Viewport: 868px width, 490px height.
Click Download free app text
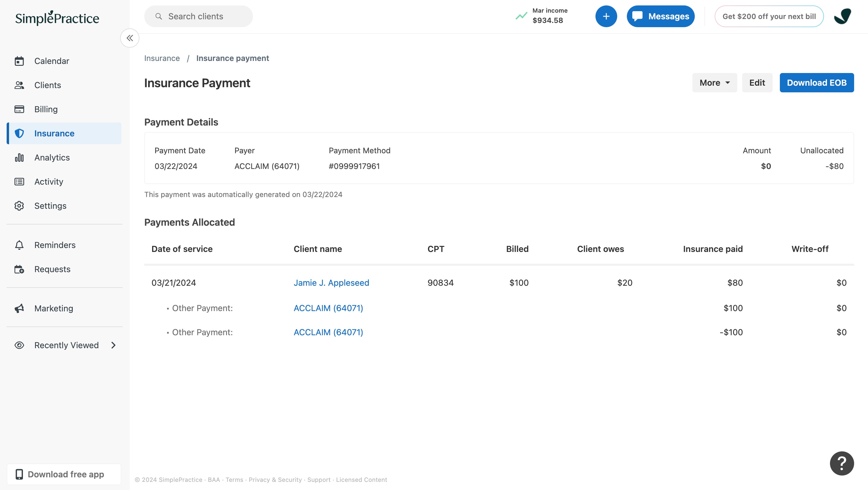pos(66,474)
